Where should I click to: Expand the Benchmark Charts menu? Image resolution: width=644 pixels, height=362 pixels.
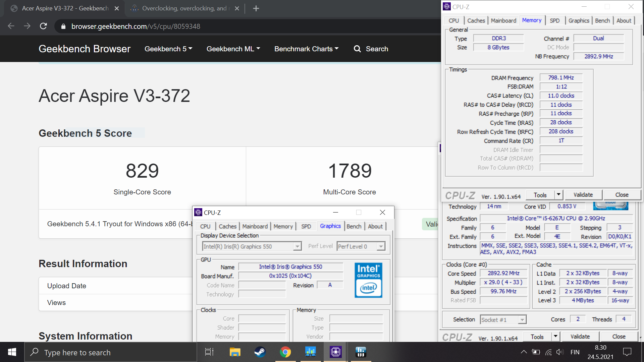tap(307, 49)
